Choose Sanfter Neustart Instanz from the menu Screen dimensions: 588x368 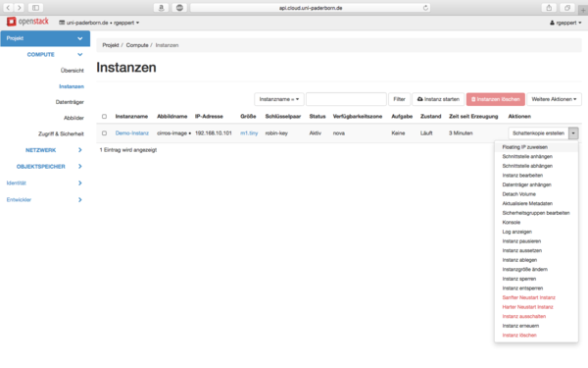[x=537, y=297]
